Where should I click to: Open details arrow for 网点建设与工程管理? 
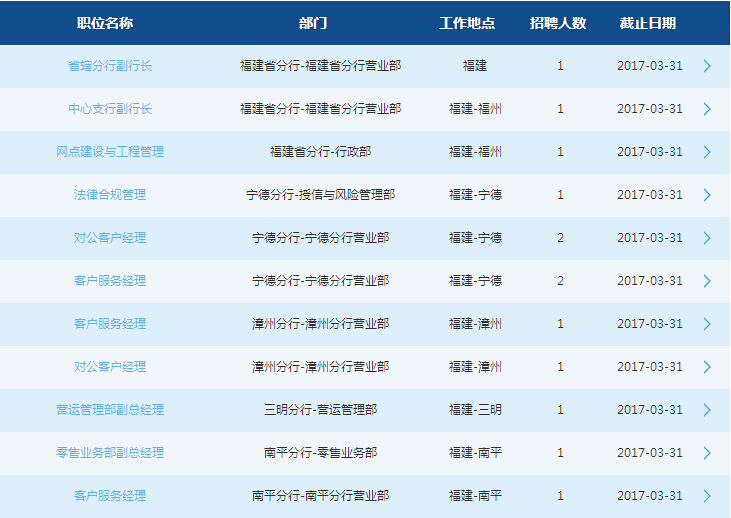[707, 152]
